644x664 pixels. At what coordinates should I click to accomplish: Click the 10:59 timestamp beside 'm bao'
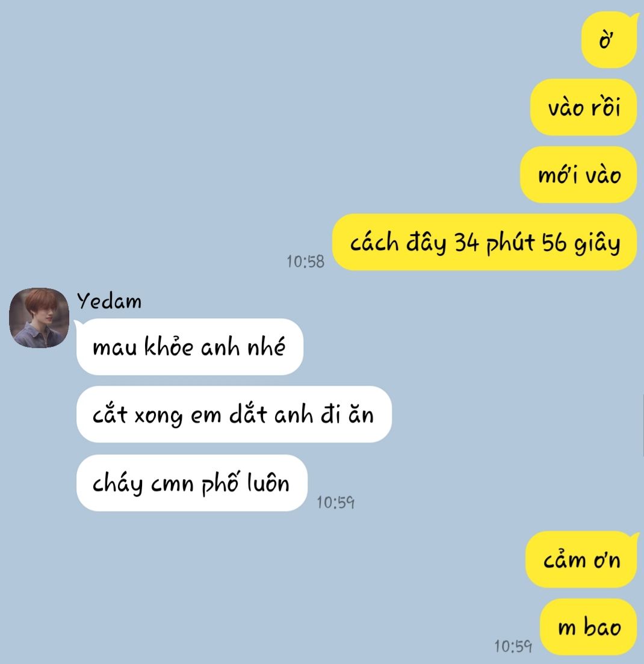[513, 647]
